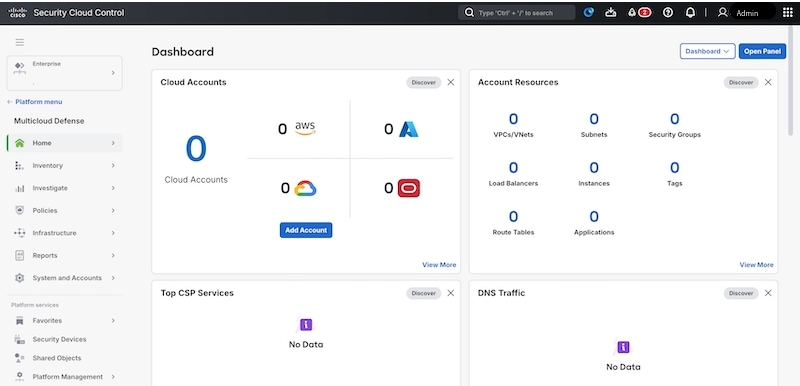The image size is (800, 386).
Task: Click the download tray icon in the header
Action: 611,13
